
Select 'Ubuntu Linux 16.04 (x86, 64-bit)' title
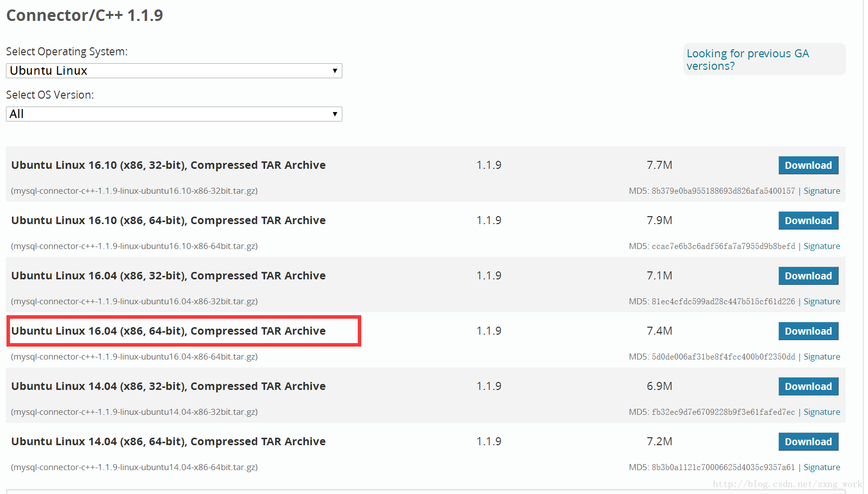click(x=168, y=331)
